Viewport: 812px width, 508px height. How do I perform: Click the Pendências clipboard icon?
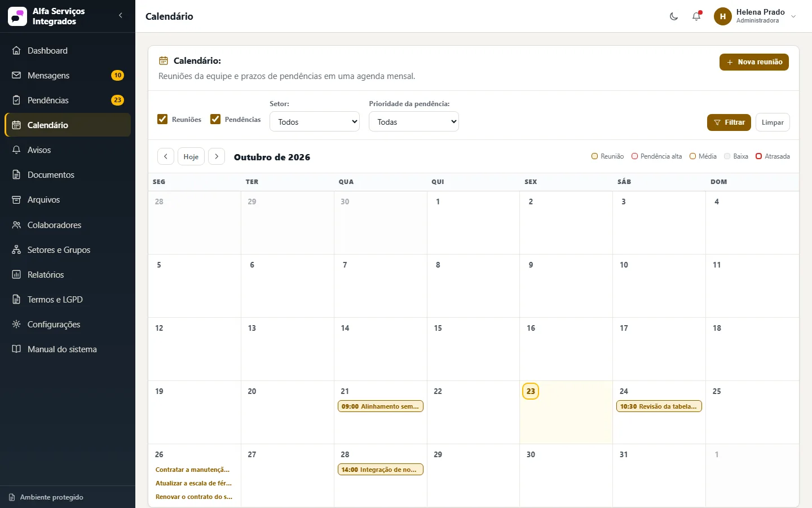point(16,100)
